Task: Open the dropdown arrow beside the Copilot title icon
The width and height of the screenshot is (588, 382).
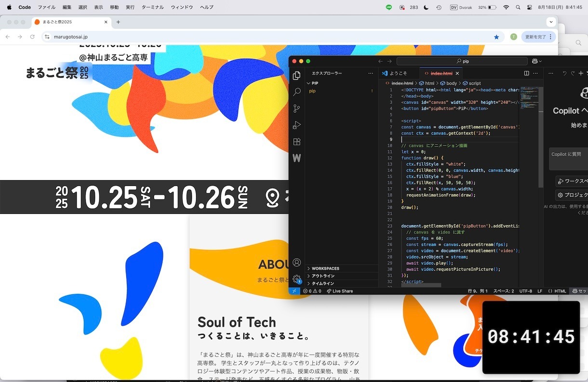Action: [541, 61]
